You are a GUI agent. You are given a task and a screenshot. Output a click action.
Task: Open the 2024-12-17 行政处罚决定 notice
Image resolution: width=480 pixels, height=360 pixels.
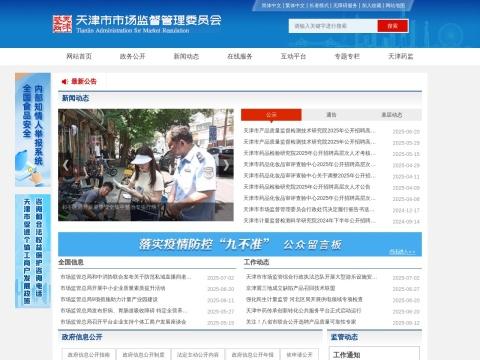[x=309, y=210]
